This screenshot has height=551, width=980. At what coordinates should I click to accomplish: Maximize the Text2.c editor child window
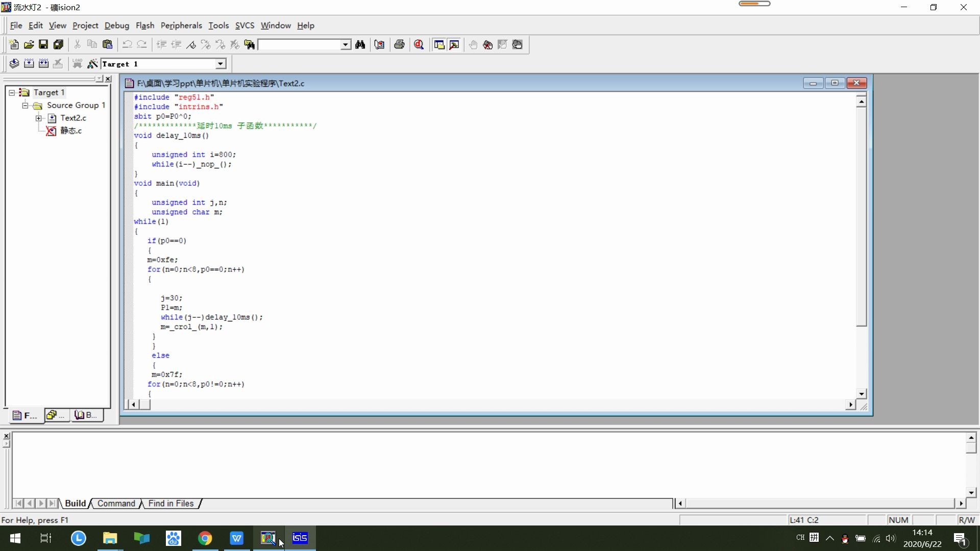[835, 83]
